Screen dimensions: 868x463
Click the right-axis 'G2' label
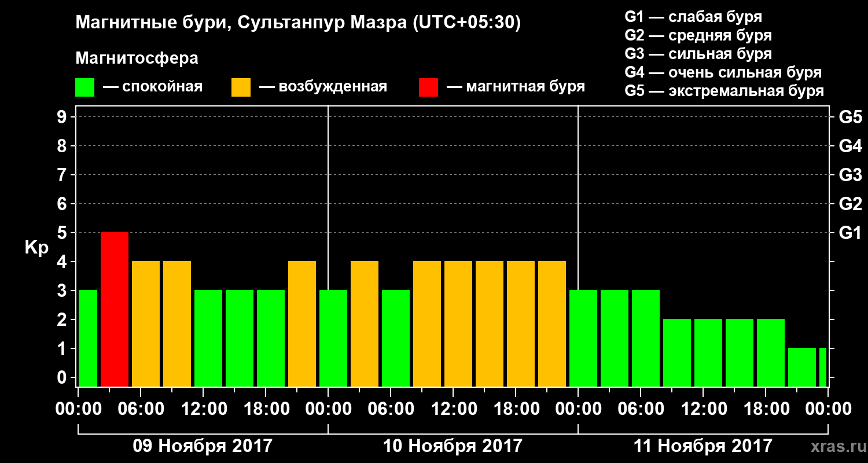(x=850, y=204)
